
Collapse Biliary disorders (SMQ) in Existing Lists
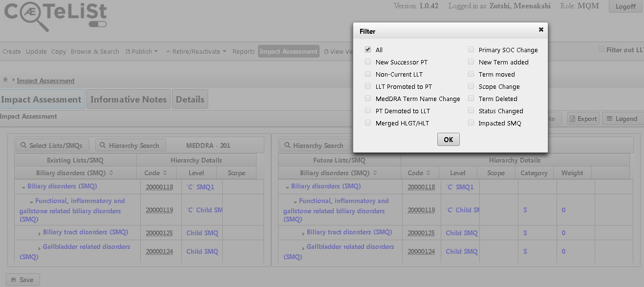coord(23,186)
